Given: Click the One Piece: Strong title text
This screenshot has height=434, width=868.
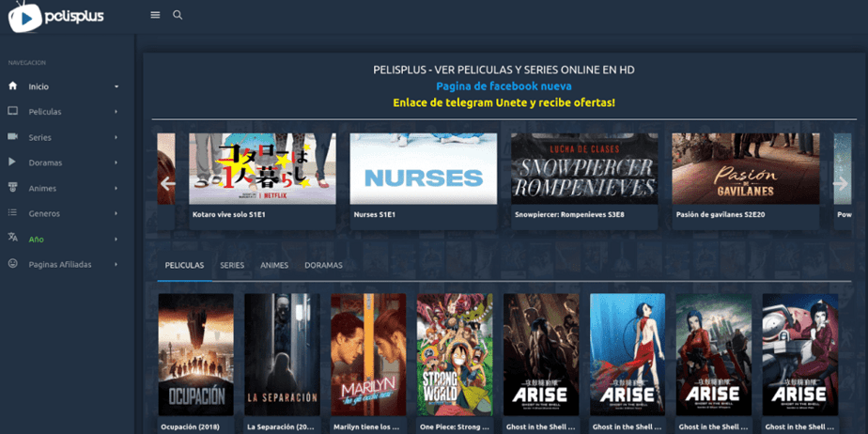Looking at the screenshot, I should tap(455, 427).
